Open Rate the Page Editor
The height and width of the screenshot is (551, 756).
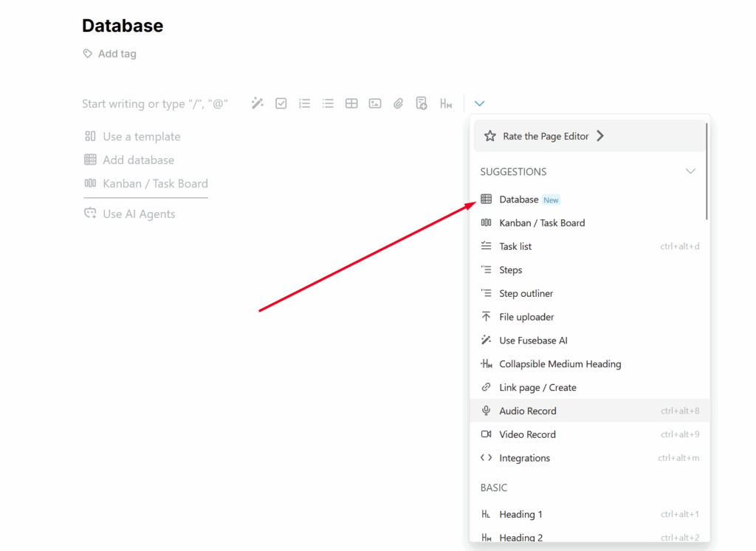pyautogui.click(x=545, y=136)
